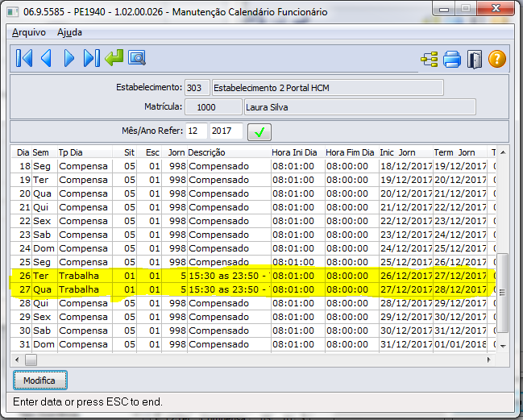Select row 23 Sab Compensa
The image size is (523, 420).
(x=253, y=235)
